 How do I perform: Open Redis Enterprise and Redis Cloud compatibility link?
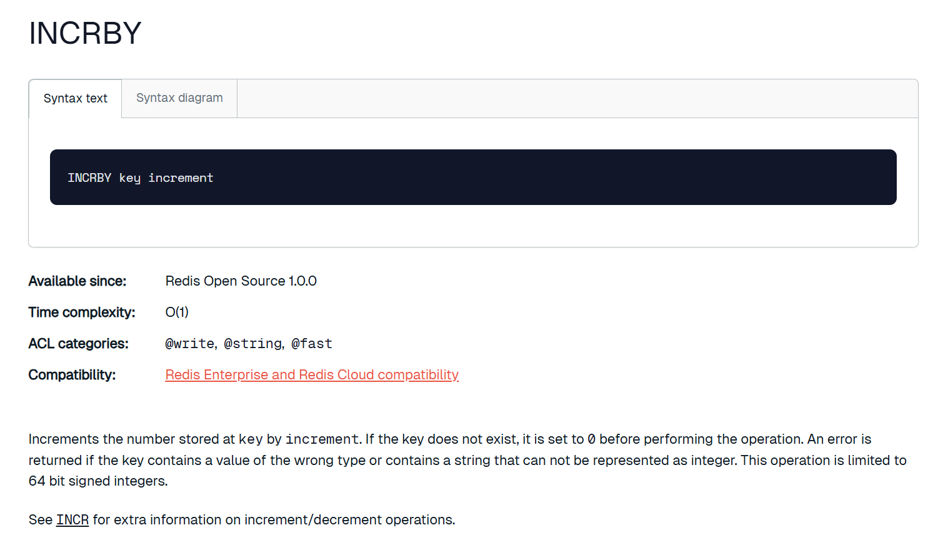[x=312, y=374]
